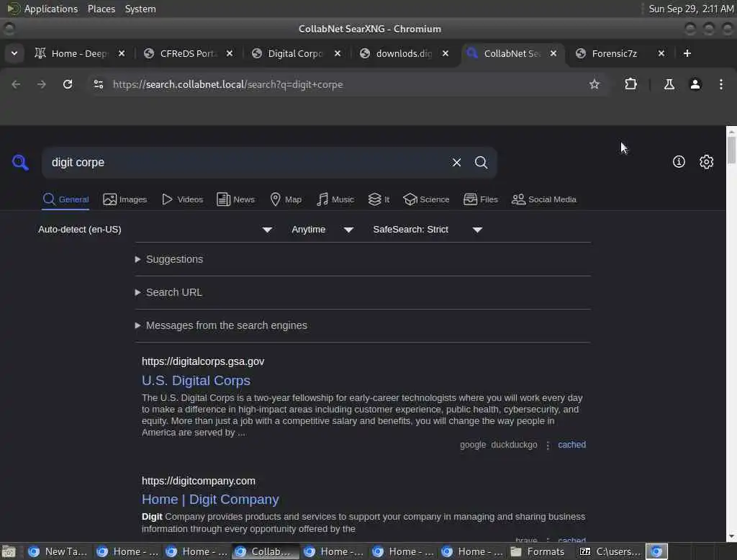Viewport: 737px width, 560px height.
Task: Close the CFReDS Portal tab
Action: click(230, 53)
